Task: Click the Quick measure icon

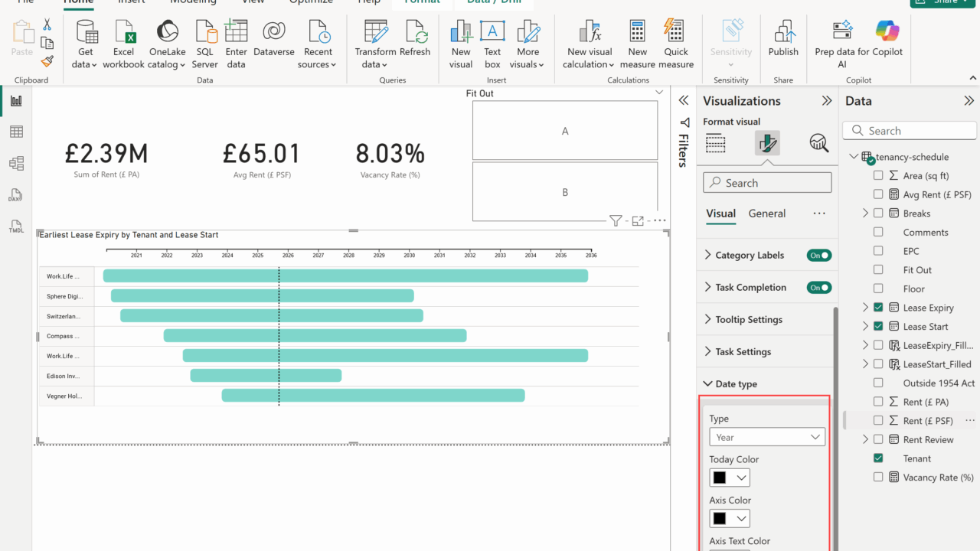Action: coord(675,33)
